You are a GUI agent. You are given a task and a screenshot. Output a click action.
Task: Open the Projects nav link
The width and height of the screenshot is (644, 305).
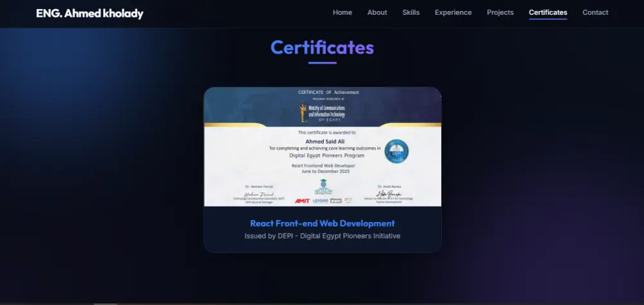point(500,12)
